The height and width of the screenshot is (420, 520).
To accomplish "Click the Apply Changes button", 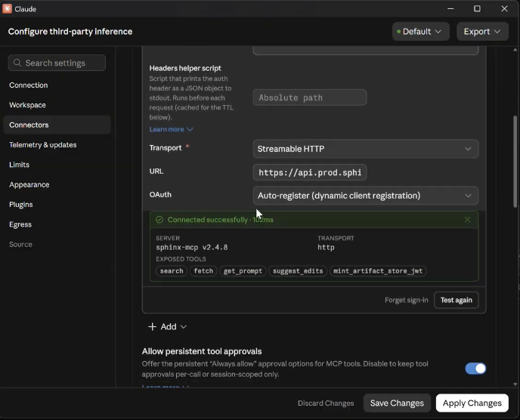I will (x=472, y=403).
